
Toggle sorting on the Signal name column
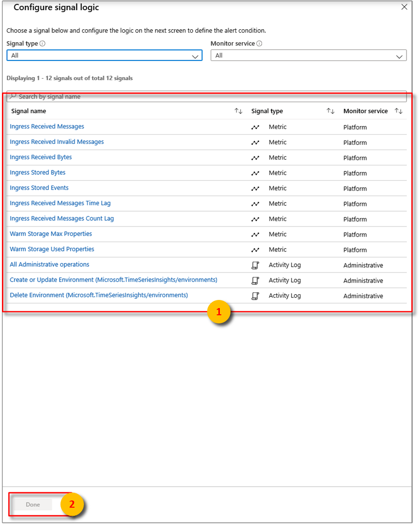coord(239,111)
